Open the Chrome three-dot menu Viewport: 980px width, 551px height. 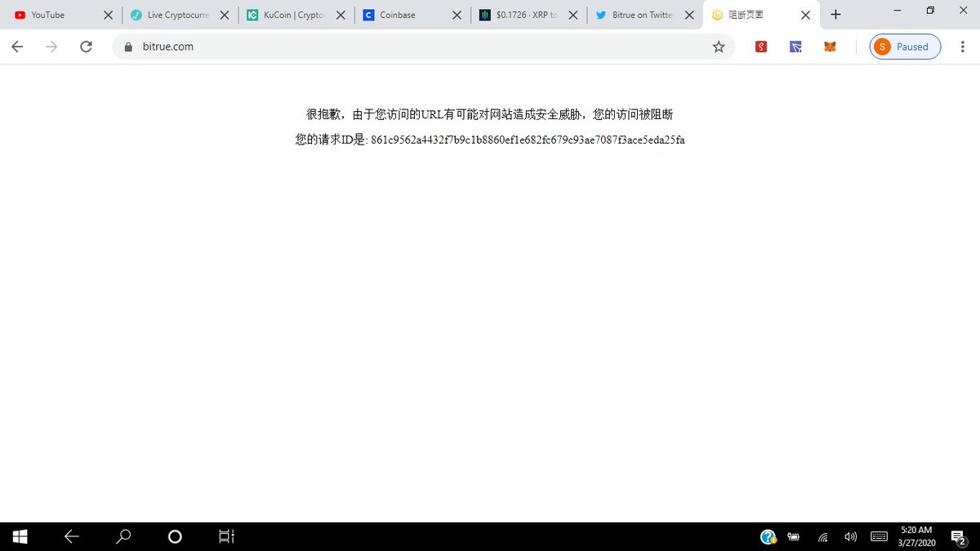click(x=961, y=47)
